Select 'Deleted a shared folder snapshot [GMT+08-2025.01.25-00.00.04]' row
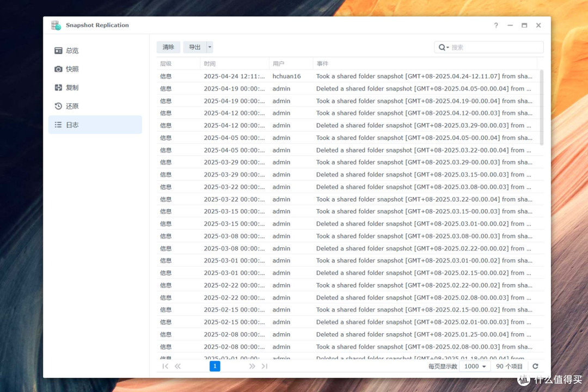The height and width of the screenshot is (392, 588). (350, 334)
